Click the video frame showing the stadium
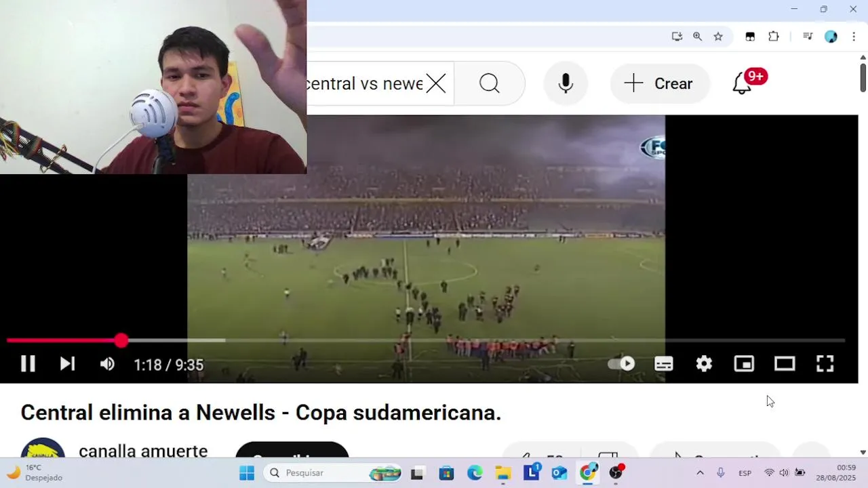 426,249
